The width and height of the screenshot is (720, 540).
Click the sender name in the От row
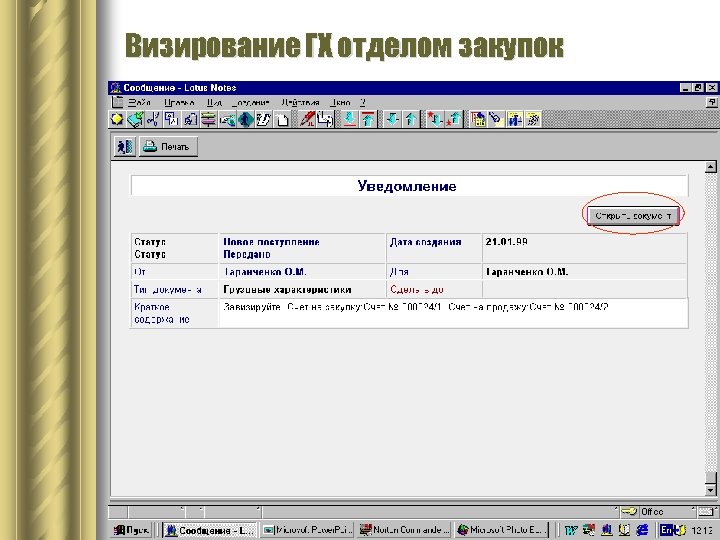point(265,272)
